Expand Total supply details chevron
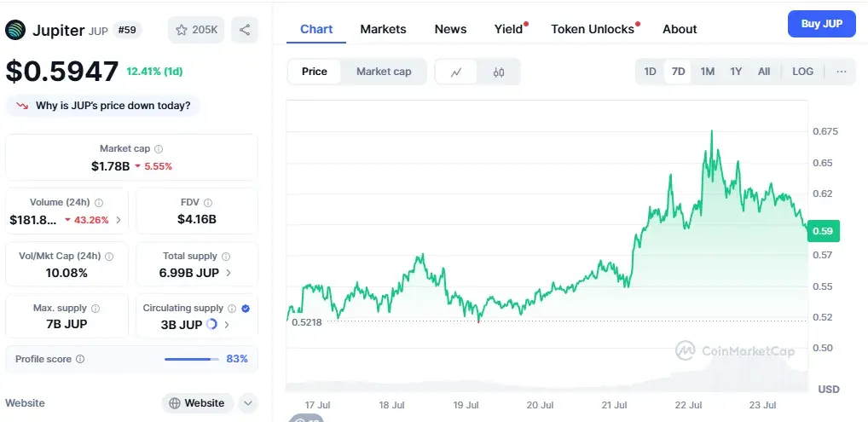Screen dimensions: 868x422 228,273
